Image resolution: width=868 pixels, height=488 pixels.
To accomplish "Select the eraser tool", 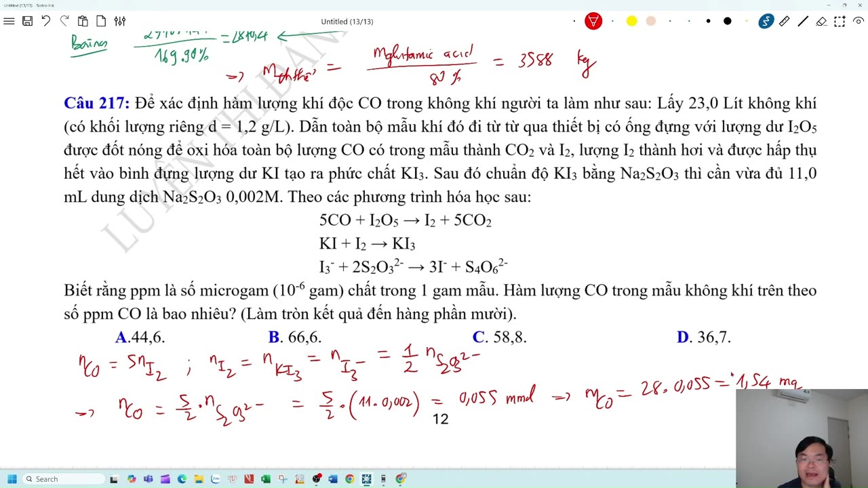I will click(x=821, y=21).
